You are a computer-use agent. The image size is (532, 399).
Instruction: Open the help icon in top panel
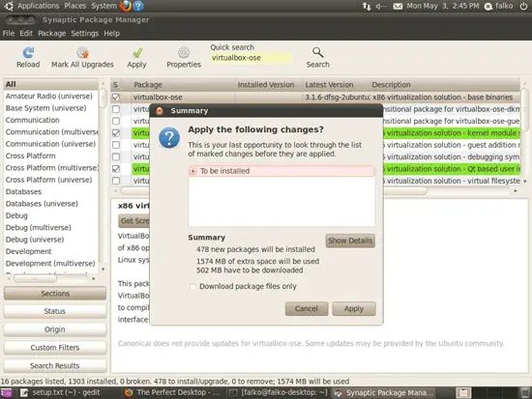coord(138,6)
